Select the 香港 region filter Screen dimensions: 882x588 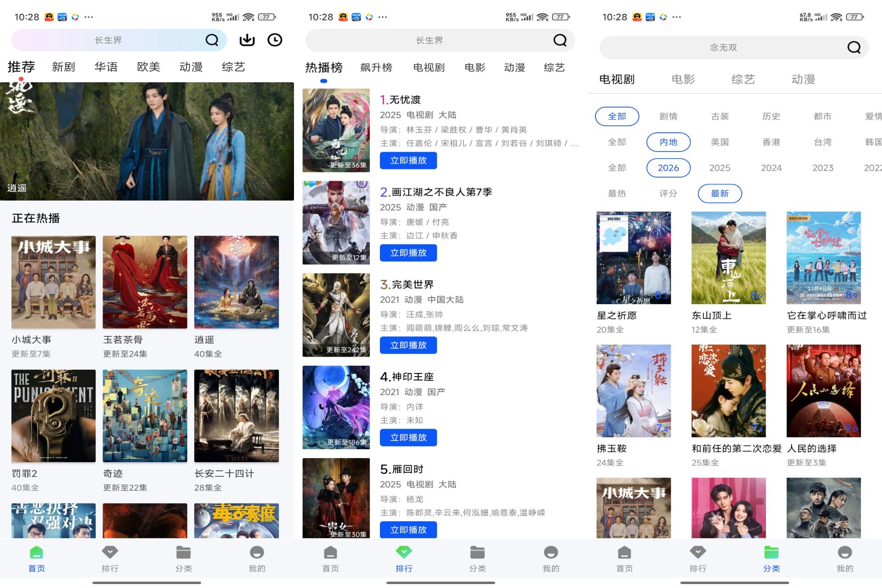click(771, 142)
